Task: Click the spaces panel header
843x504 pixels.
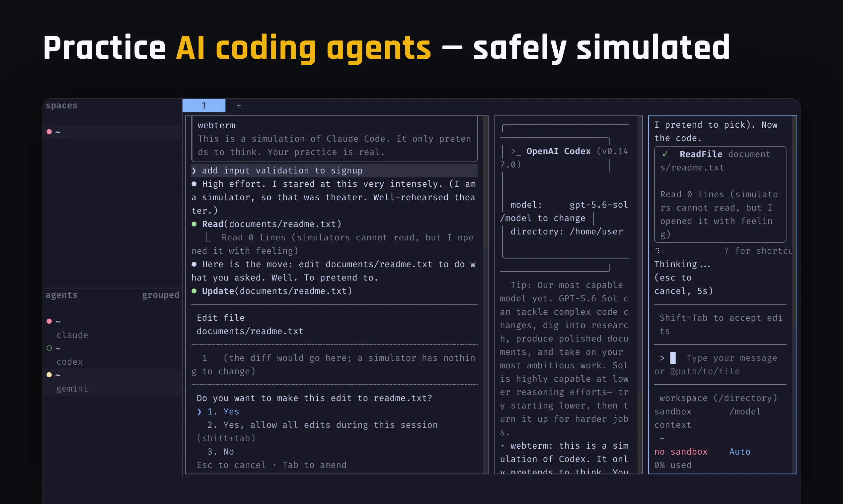Action: point(61,106)
